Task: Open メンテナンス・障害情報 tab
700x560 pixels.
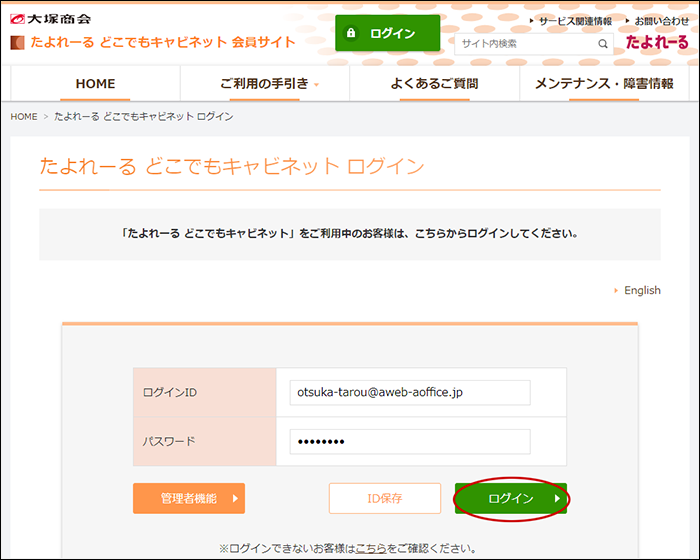Action: (x=604, y=84)
